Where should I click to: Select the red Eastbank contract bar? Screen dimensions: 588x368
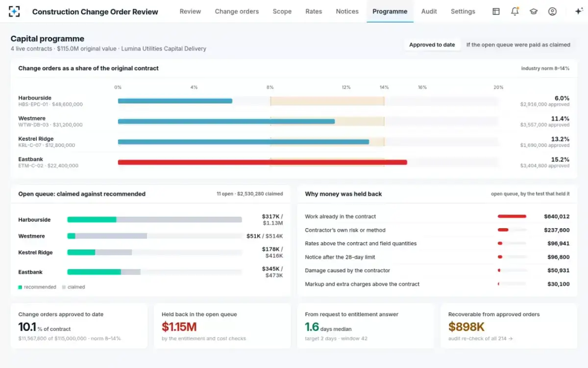(x=262, y=162)
